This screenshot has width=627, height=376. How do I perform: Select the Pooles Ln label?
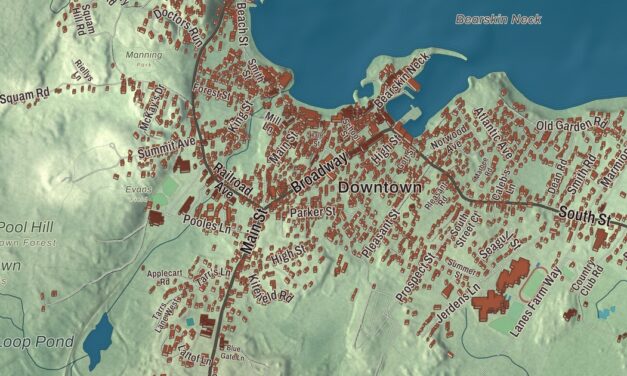coord(207,224)
